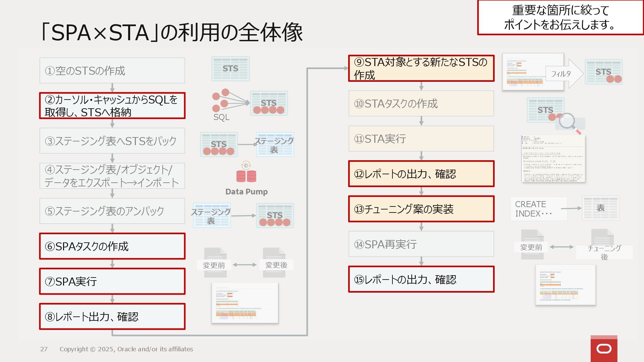This screenshot has width=644, height=362.
Task: Click the CREATE INDEX text box
Action: (538, 209)
